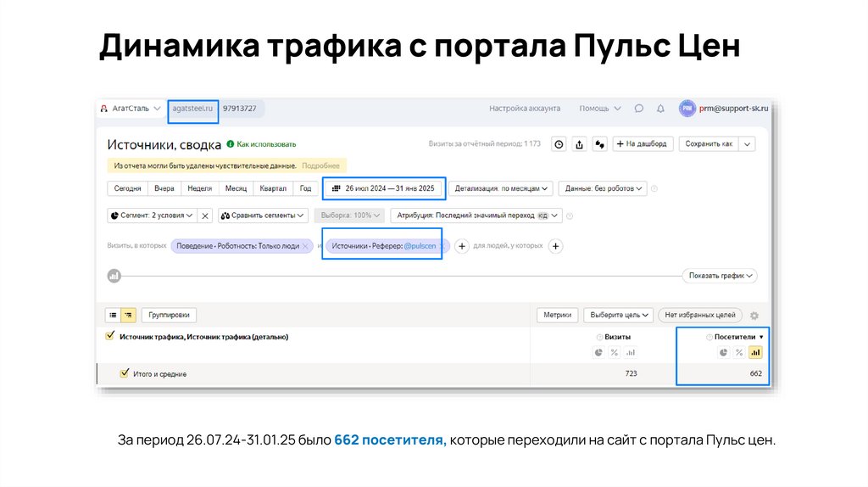Viewport: 868px width, 487px height.
Task: Switch to flat list view icon
Action: pos(113,316)
